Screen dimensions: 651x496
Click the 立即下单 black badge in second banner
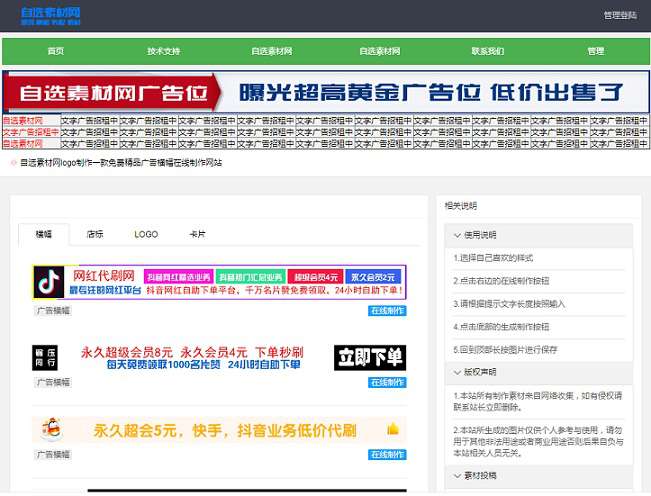(x=369, y=358)
